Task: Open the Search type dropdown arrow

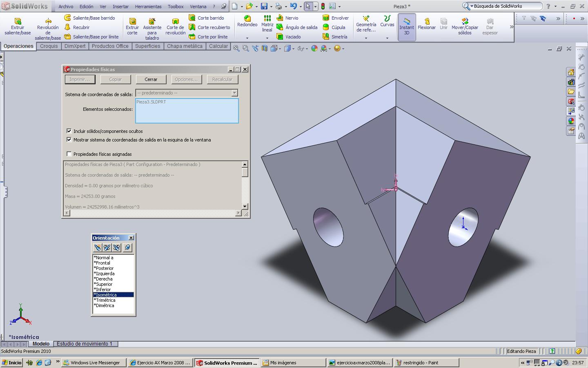Action: pyautogui.click(x=472, y=6)
